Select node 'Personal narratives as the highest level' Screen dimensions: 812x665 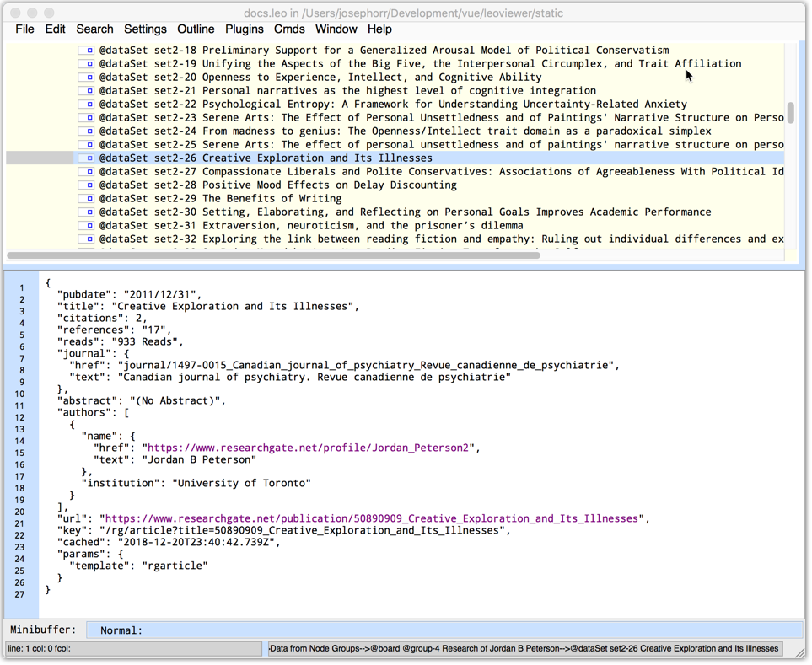(347, 90)
